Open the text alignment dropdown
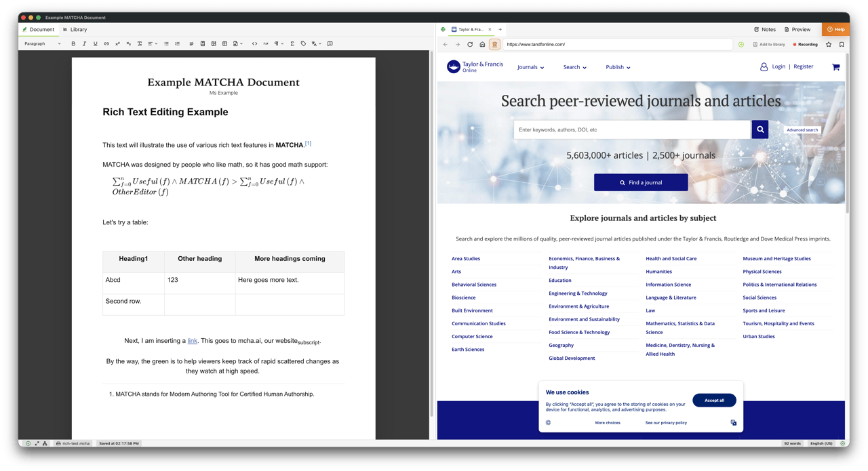The width and height of the screenshot is (868, 471). pyautogui.click(x=153, y=43)
